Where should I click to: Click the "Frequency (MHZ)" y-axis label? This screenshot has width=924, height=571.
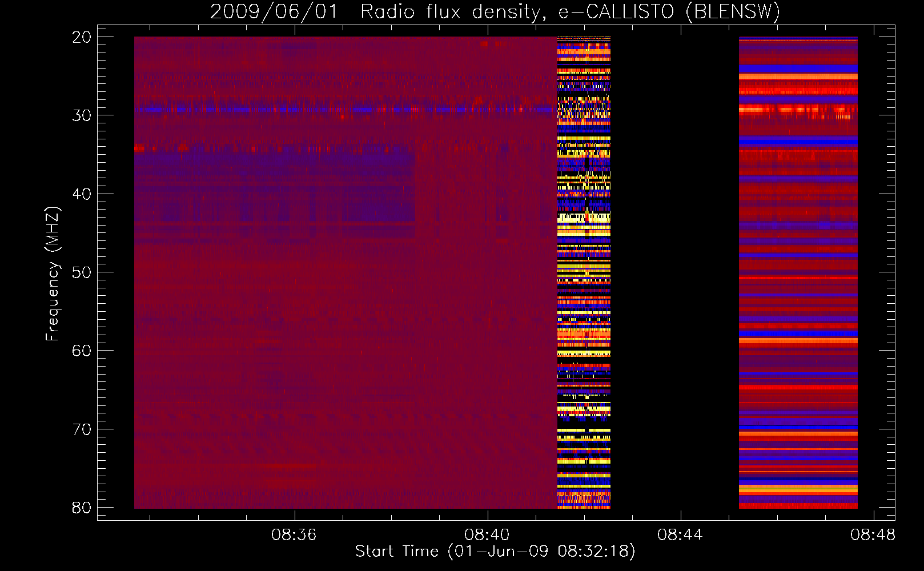tap(53, 274)
